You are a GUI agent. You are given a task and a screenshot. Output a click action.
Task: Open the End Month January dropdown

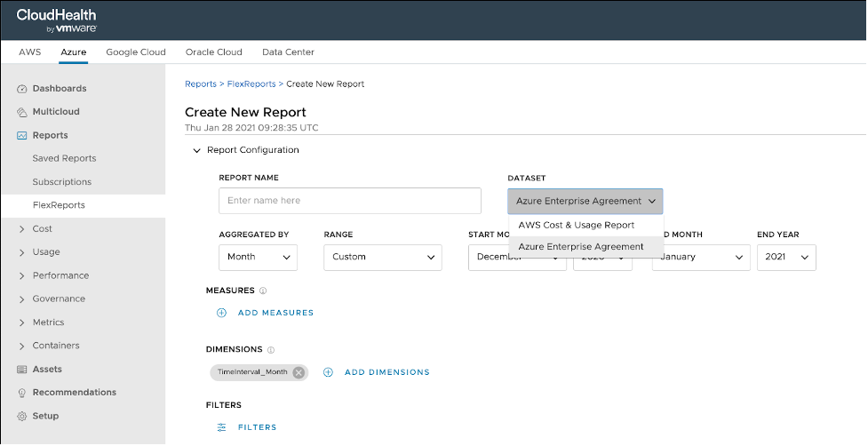point(701,258)
